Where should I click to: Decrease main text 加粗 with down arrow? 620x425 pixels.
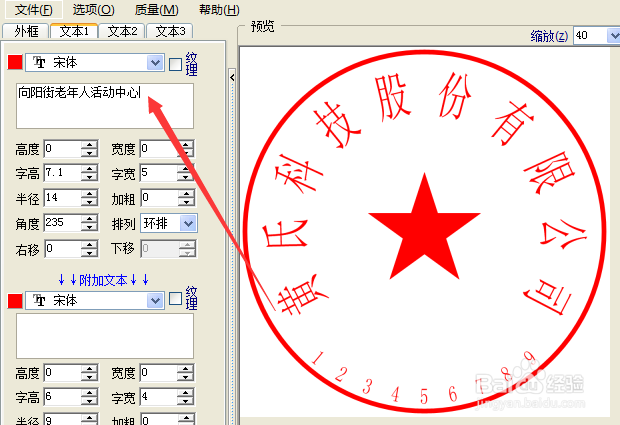coord(186,202)
